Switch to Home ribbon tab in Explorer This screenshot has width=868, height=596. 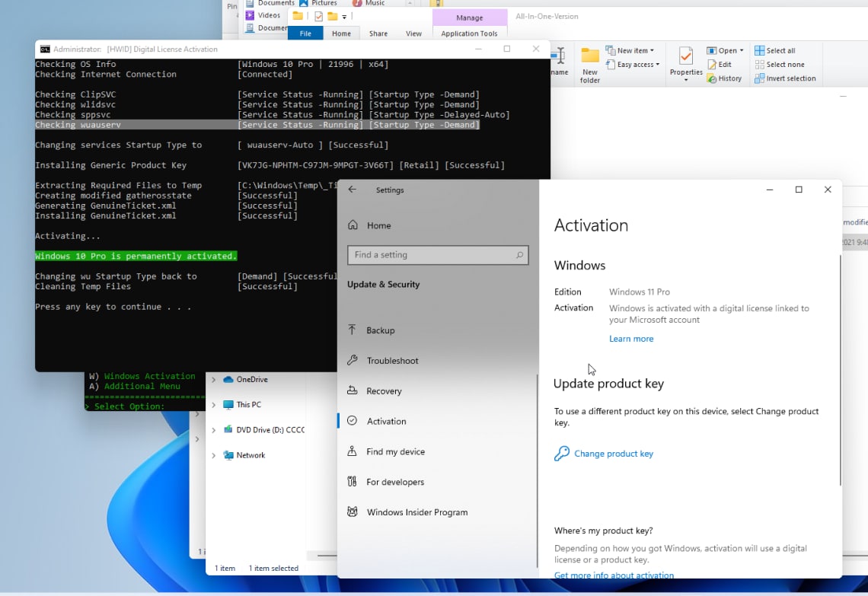tap(341, 33)
